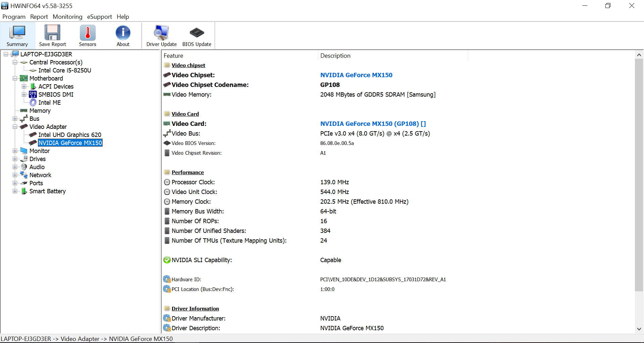Select NVIDIA GeForce MX150 tree item

coord(70,143)
